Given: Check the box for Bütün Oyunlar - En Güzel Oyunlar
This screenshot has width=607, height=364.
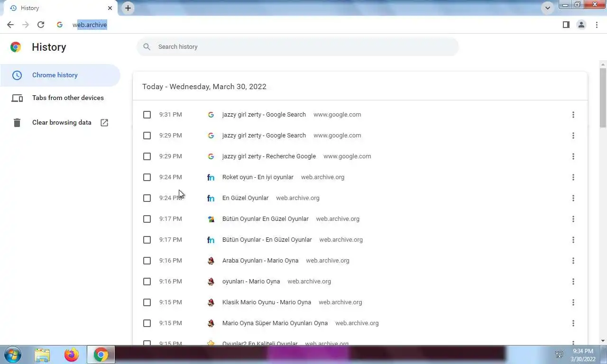Looking at the screenshot, I should click(x=147, y=240).
